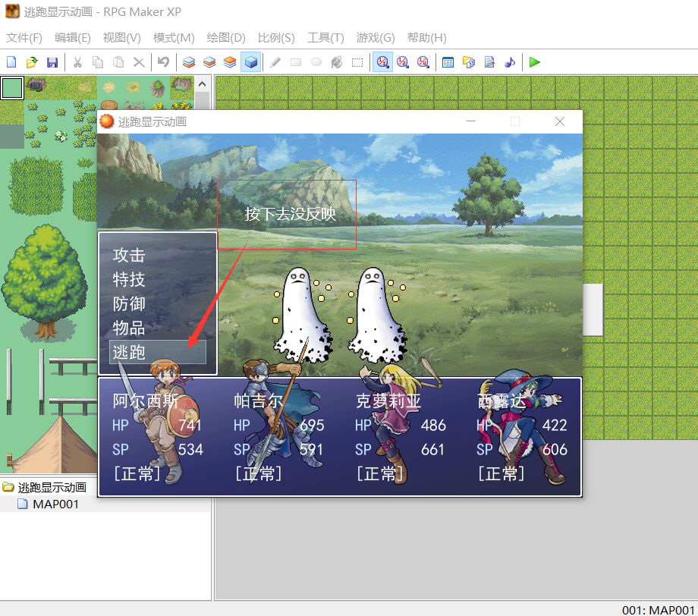
Task: Click actor name 帕吉尔 in status window
Action: point(258,401)
